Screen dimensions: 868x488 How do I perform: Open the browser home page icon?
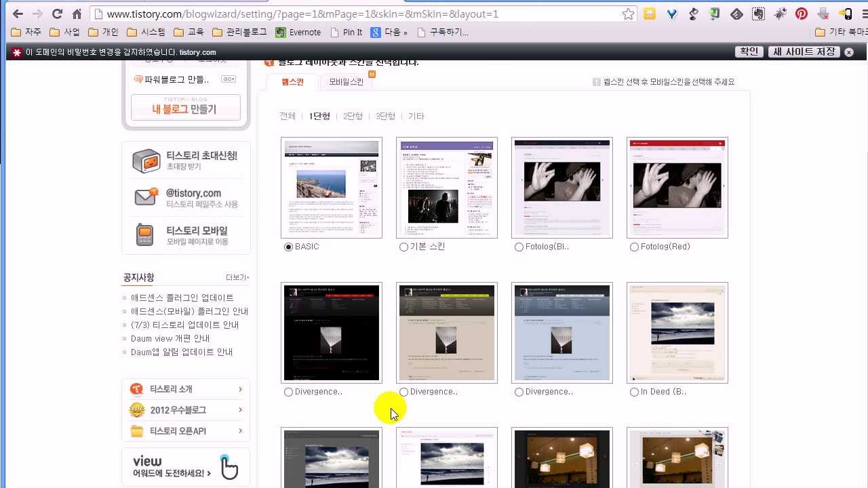pos(77,14)
